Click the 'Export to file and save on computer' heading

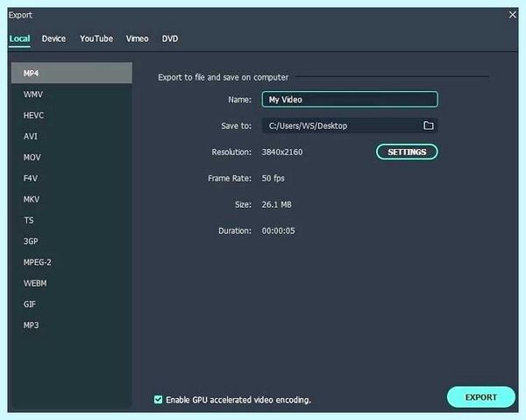pyautogui.click(x=223, y=77)
